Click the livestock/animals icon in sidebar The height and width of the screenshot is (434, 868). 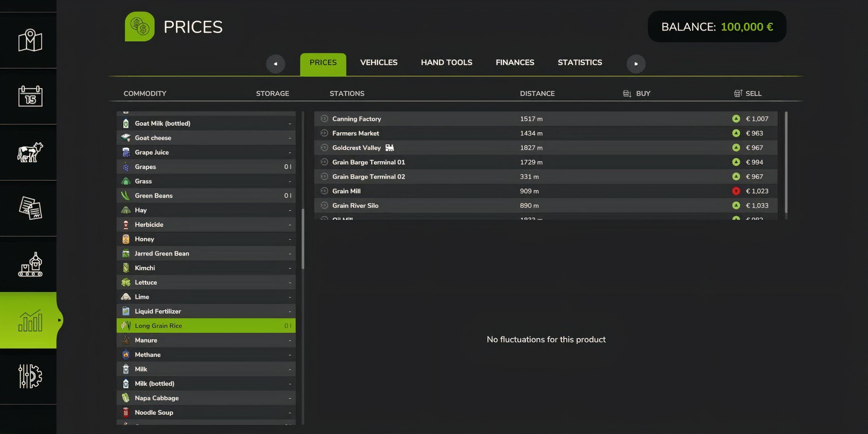click(x=29, y=152)
